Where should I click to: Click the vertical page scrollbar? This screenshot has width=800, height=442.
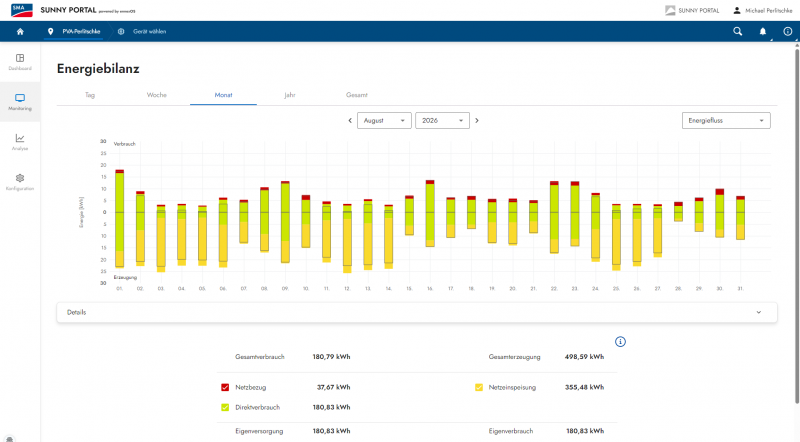pos(796,225)
